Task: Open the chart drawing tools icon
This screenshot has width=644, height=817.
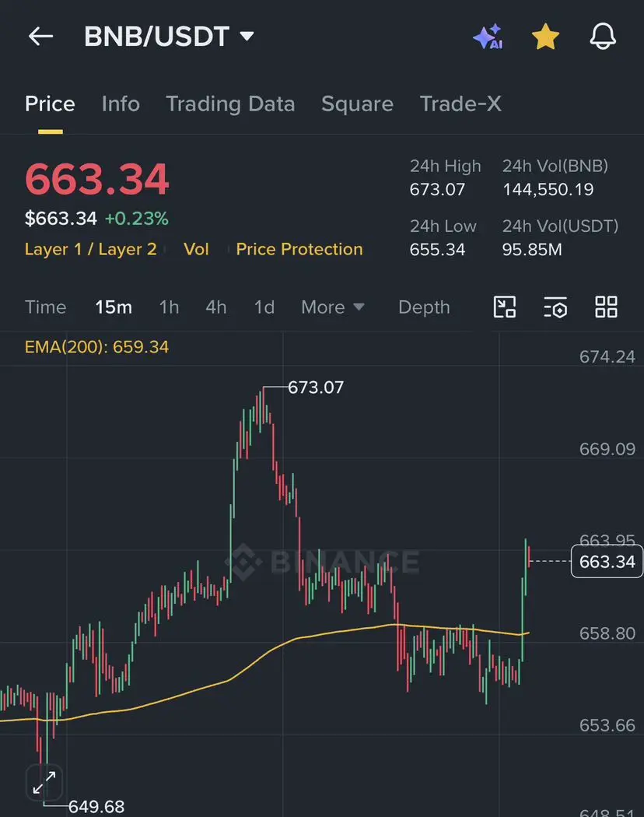Action: coord(504,307)
